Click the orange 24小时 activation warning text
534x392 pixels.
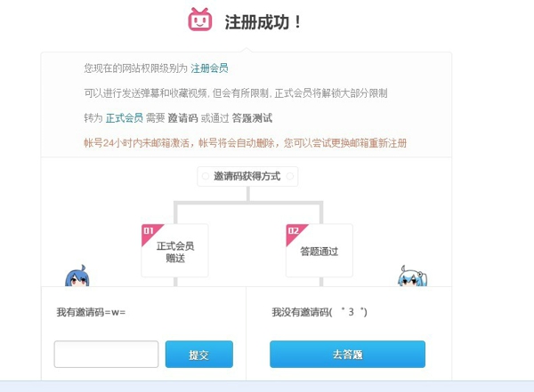click(245, 142)
